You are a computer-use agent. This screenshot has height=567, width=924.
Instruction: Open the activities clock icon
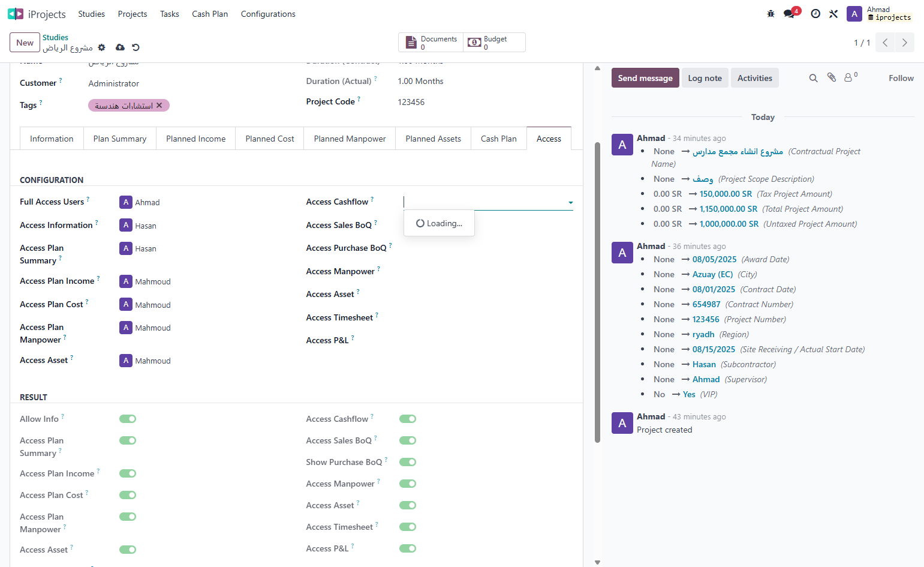coord(815,14)
